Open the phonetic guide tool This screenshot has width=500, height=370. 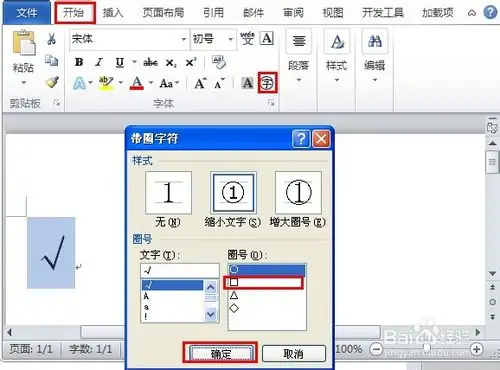[x=247, y=39]
